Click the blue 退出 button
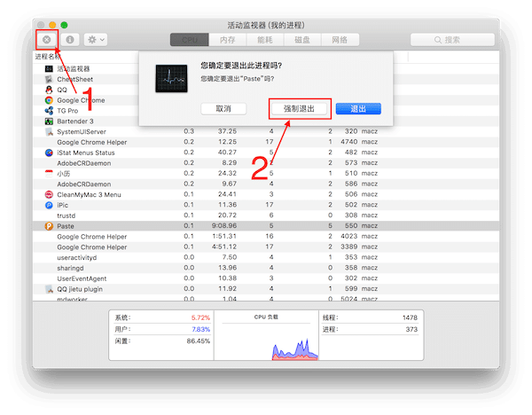The image size is (532, 415). [x=358, y=108]
